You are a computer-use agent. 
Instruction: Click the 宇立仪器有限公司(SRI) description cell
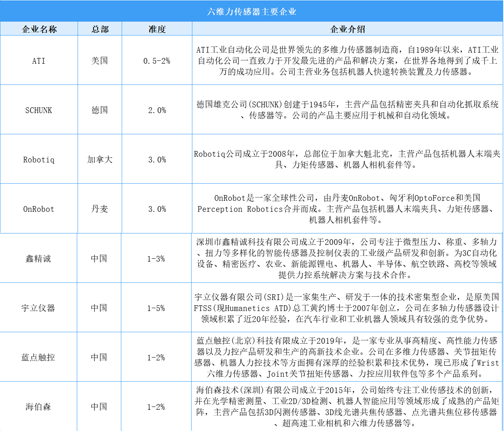pos(347,307)
